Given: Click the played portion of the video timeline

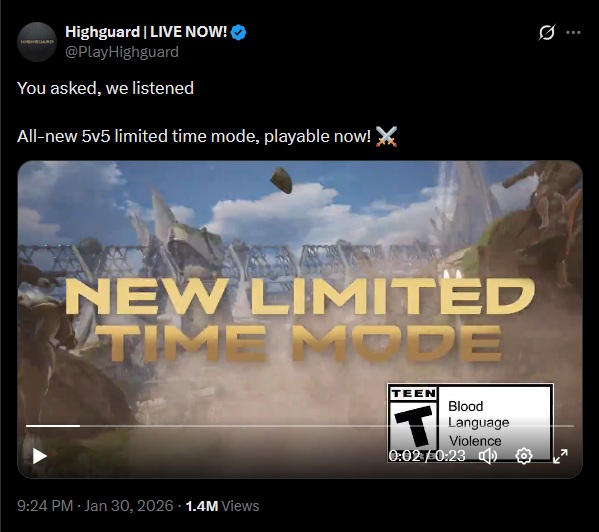Looking at the screenshot, I should pos(53,425).
